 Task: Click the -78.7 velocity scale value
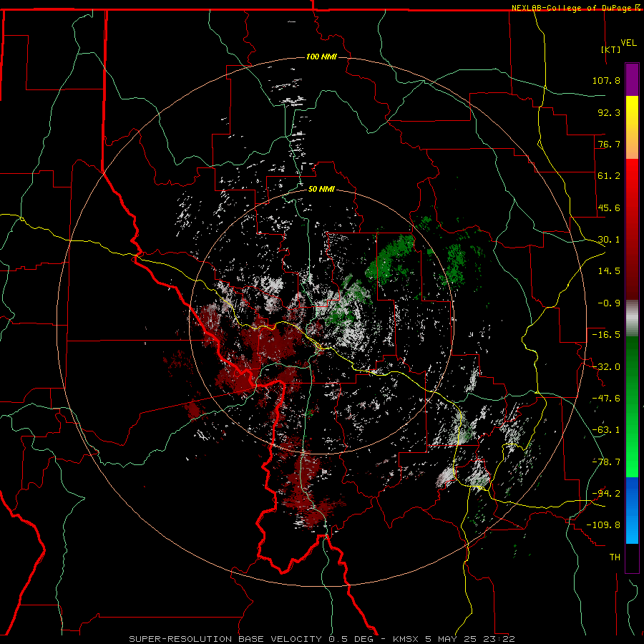click(606, 462)
